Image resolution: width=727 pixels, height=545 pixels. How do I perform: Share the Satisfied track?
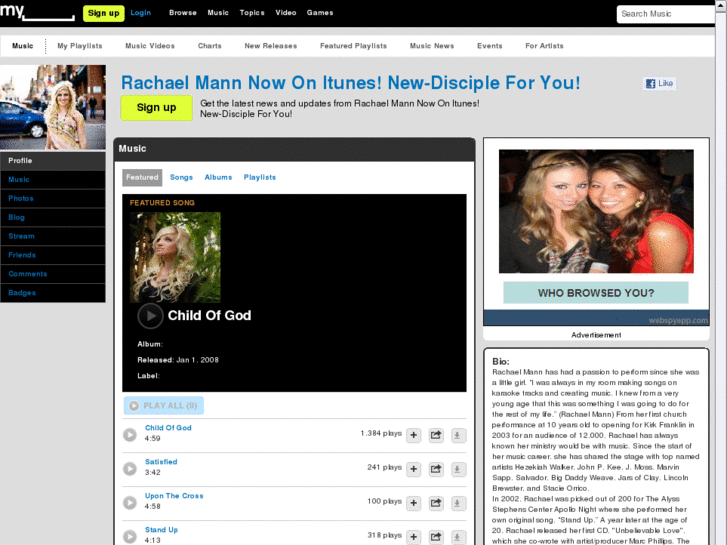coord(436,469)
